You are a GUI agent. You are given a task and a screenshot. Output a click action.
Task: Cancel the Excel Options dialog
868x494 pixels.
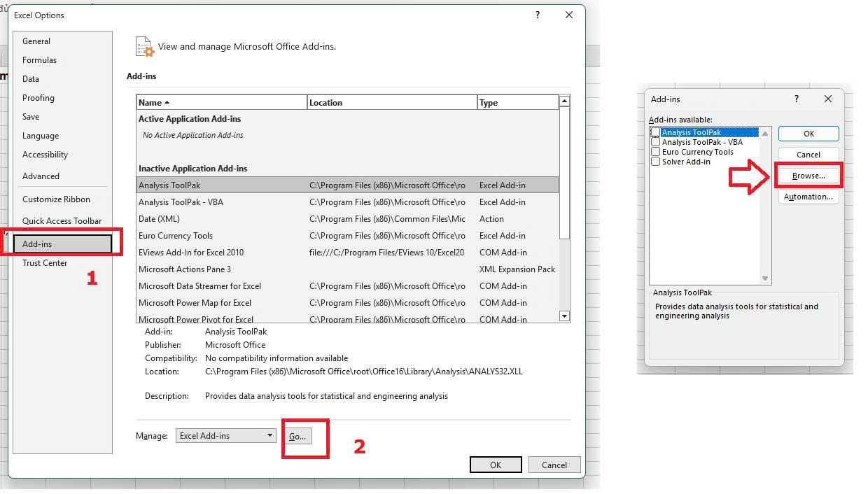pos(554,465)
